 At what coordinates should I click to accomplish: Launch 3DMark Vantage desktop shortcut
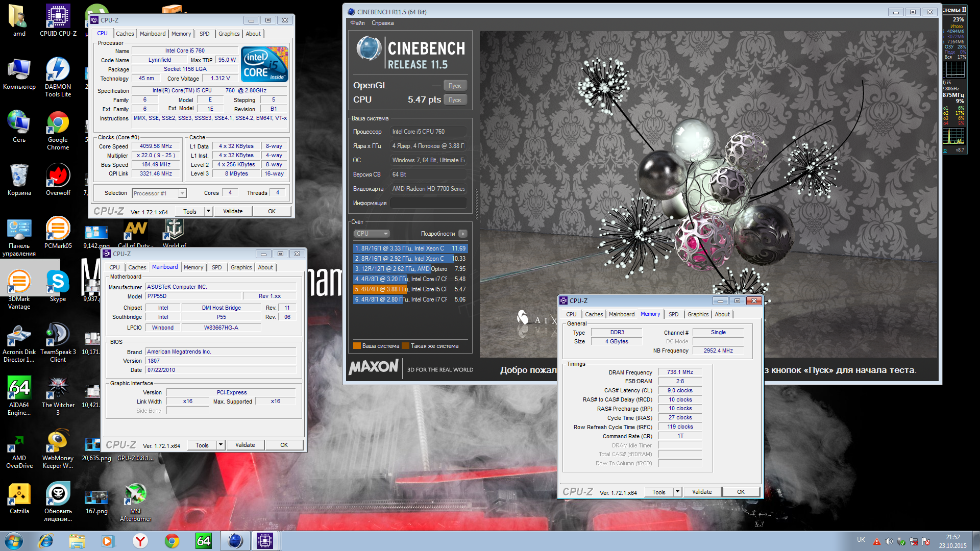pos(19,290)
